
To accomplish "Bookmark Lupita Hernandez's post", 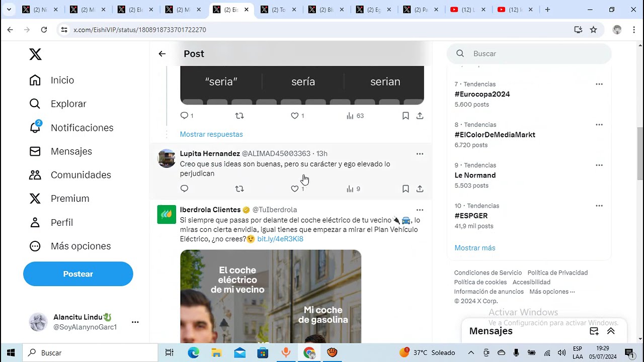I will click(x=406, y=189).
